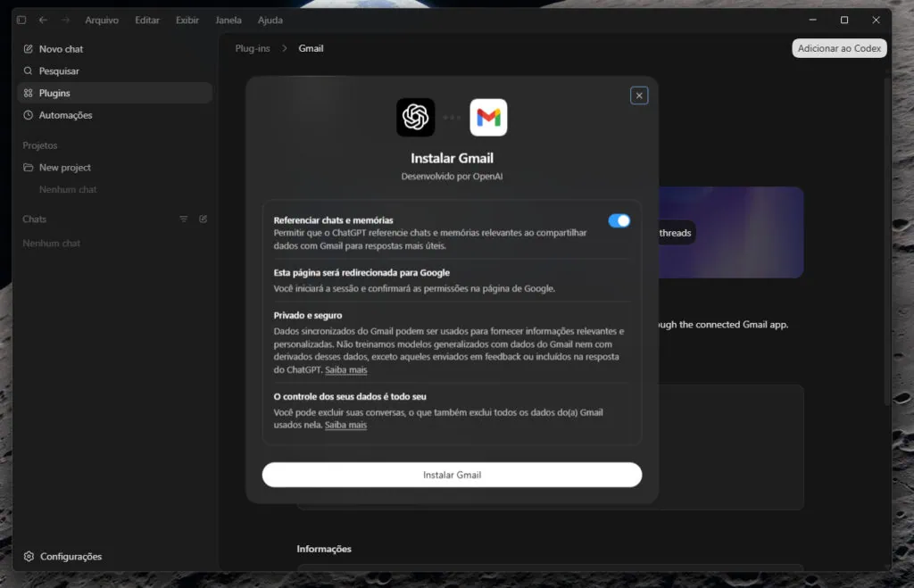Click the Configurações gear icon
Viewport: 914px width, 588px height.
tap(29, 557)
